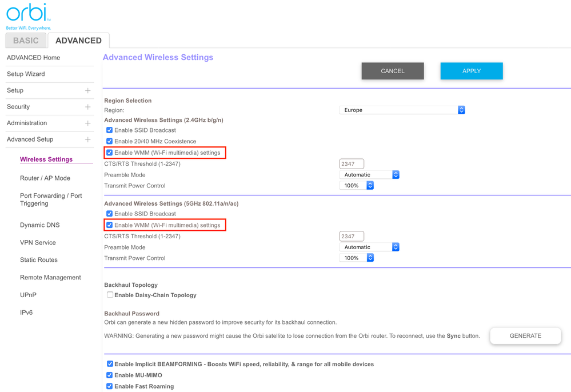This screenshot has width=571, height=392.
Task: Toggle 2.4GHz Enable SSID Broadcast checkbox
Action: pyautogui.click(x=109, y=130)
